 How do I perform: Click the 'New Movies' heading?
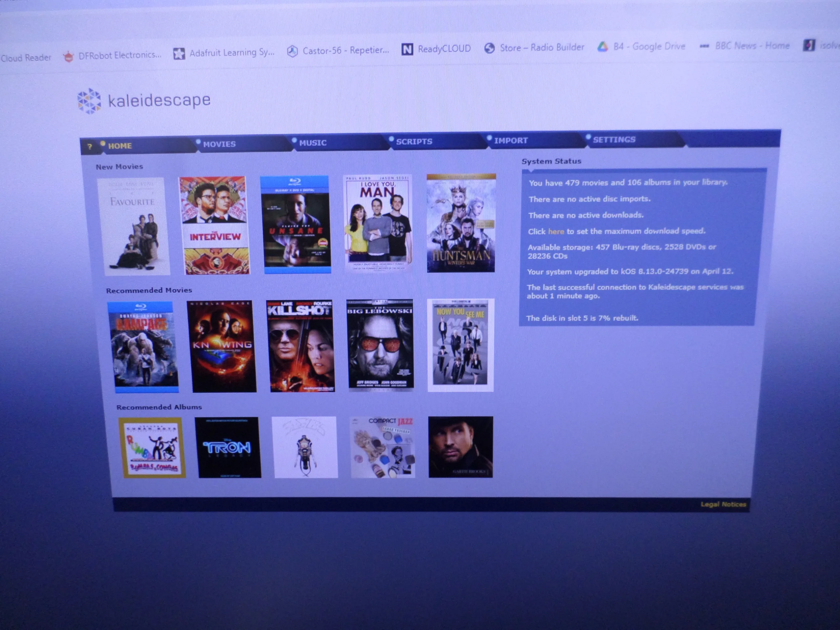pos(119,167)
